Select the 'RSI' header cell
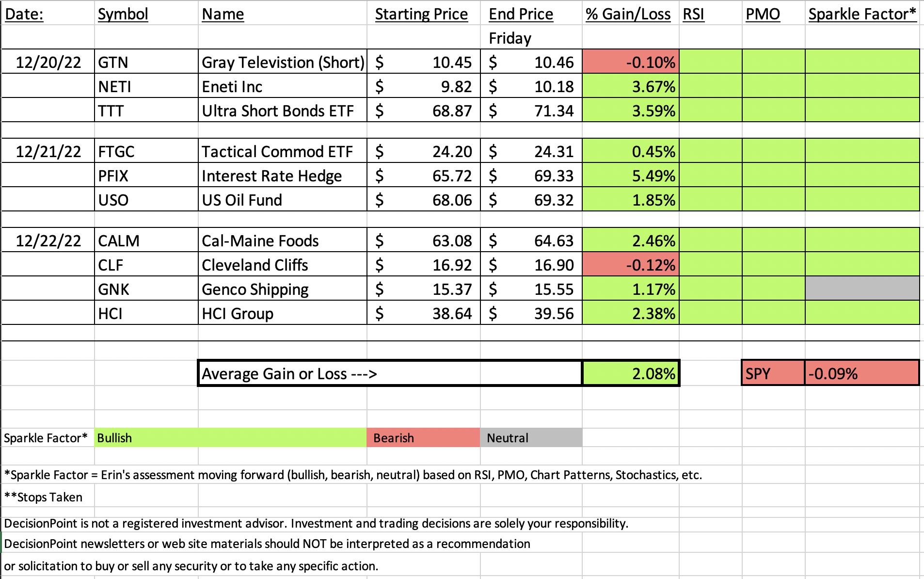Screen dimensions: 924x579 [710, 14]
